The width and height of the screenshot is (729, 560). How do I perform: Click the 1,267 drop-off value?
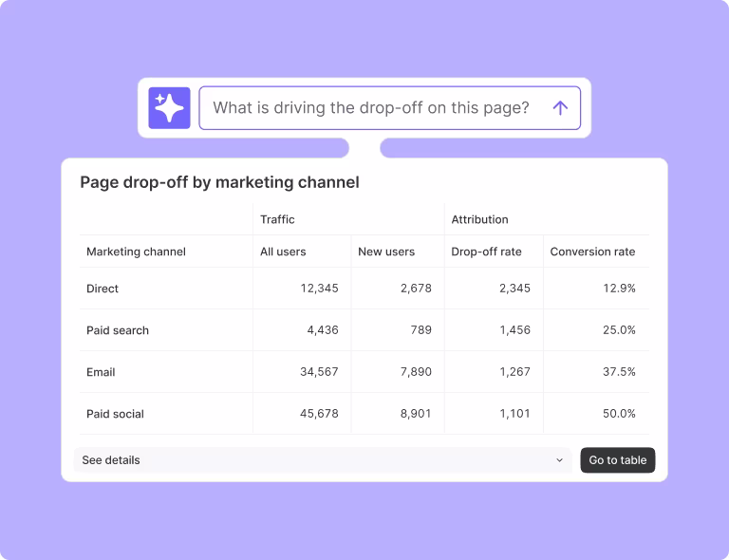click(x=514, y=372)
